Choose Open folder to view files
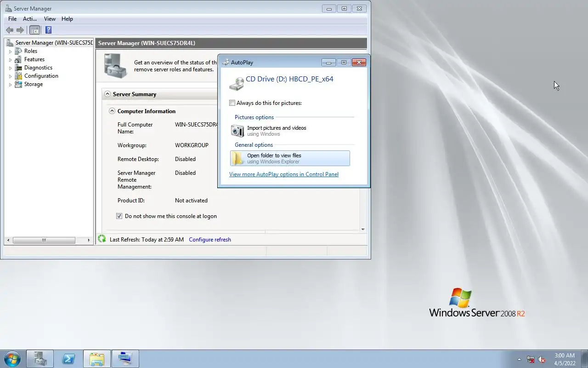 click(290, 158)
